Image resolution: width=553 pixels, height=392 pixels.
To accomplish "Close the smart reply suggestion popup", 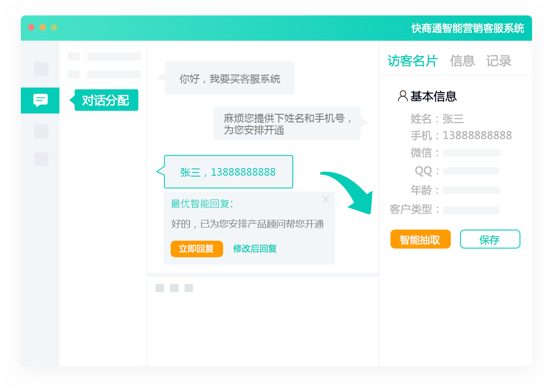I will pos(326,199).
